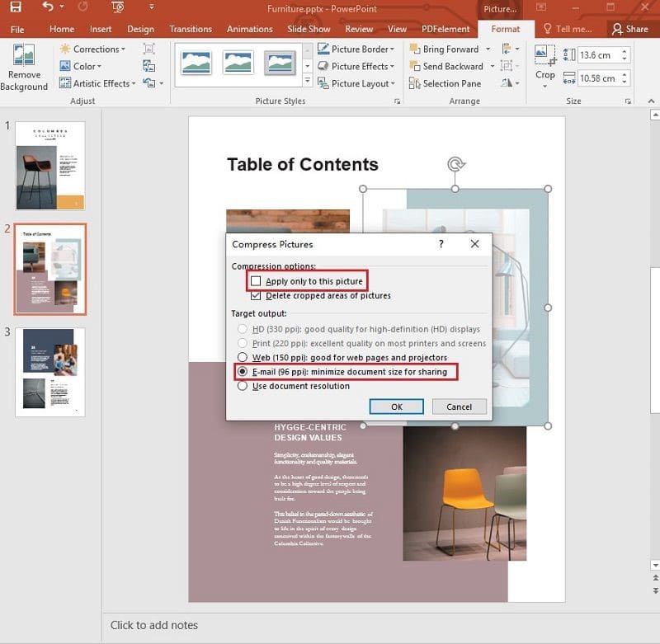Toggle Delete cropped areas of pictures checkbox
This screenshot has height=644, width=660.
[256, 295]
